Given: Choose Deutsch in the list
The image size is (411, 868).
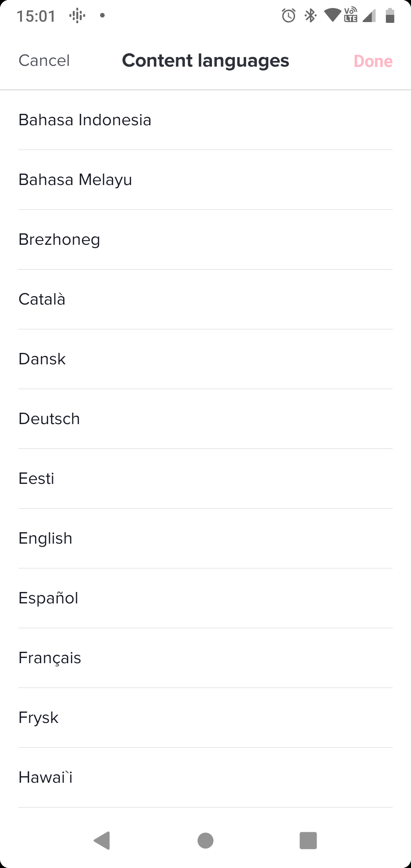Looking at the screenshot, I should click(x=205, y=419).
